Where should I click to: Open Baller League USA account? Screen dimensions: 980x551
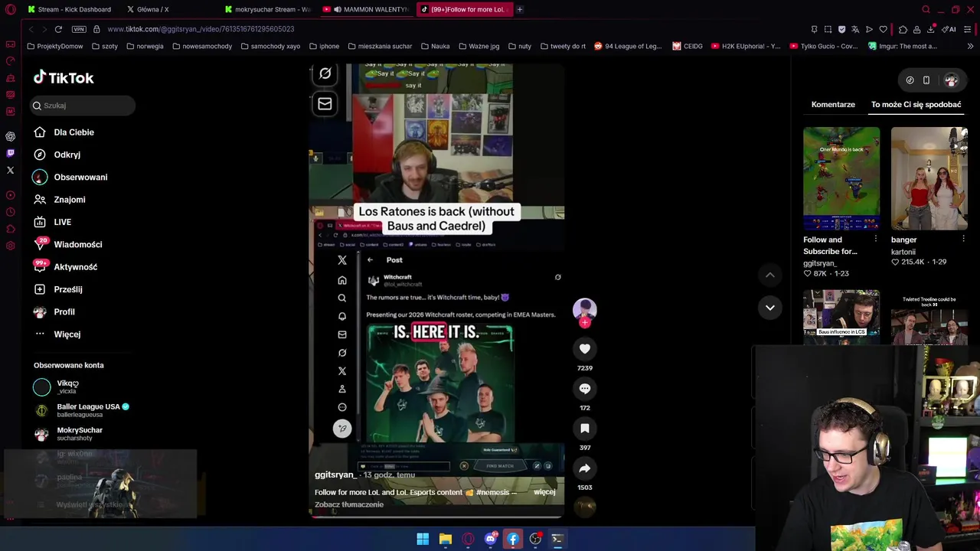point(82,410)
